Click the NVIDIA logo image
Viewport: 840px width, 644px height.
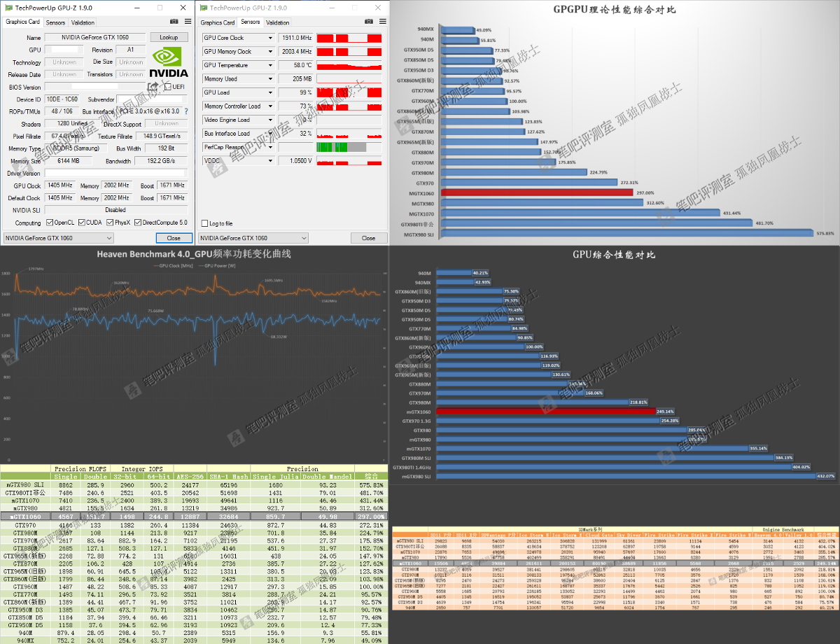[x=169, y=63]
